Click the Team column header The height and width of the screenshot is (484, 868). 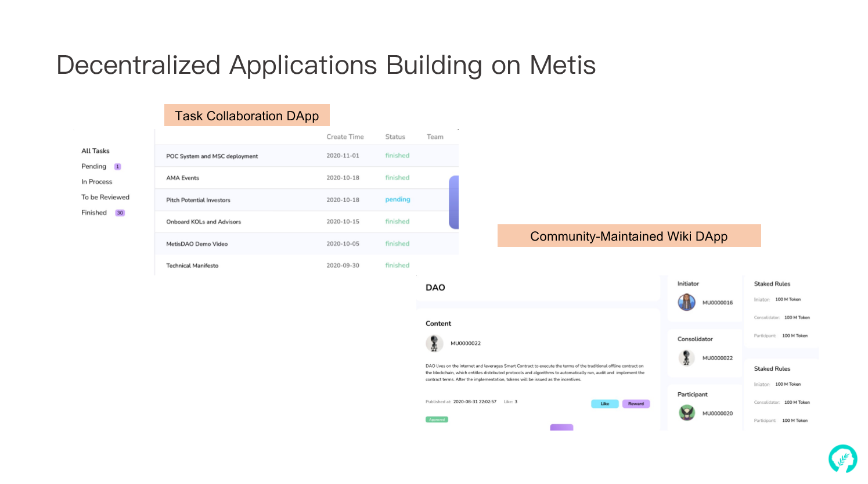pyautogui.click(x=435, y=137)
